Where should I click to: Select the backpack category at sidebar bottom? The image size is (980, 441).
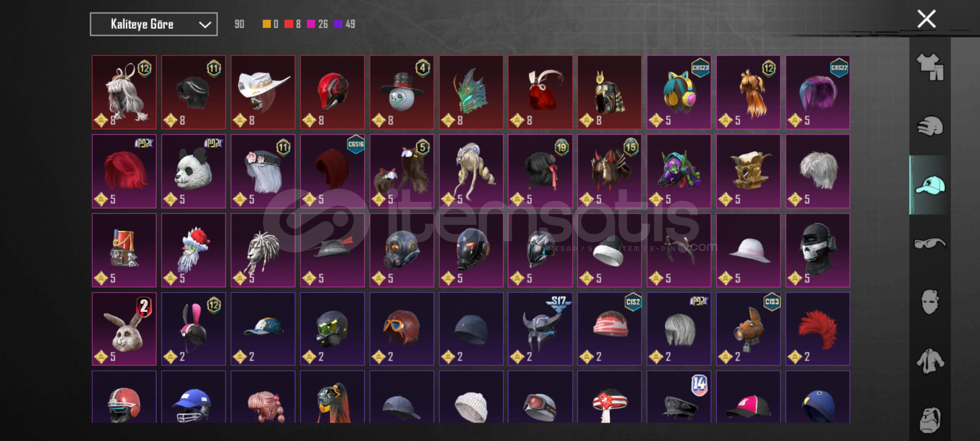[930, 419]
